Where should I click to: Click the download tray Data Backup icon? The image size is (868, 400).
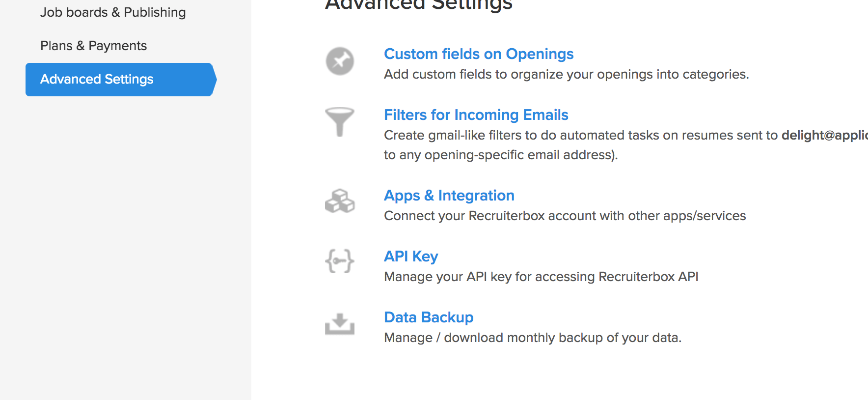click(340, 324)
